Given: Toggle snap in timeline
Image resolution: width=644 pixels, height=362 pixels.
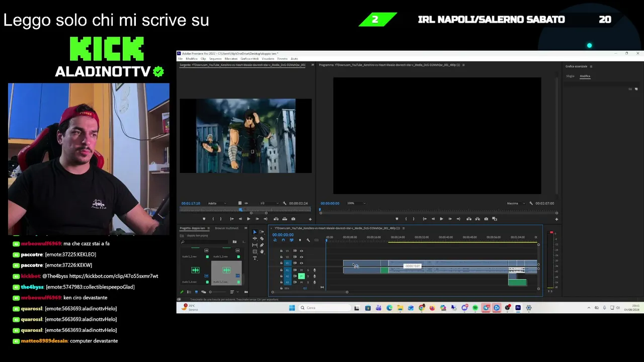Looking at the screenshot, I should [x=283, y=240].
